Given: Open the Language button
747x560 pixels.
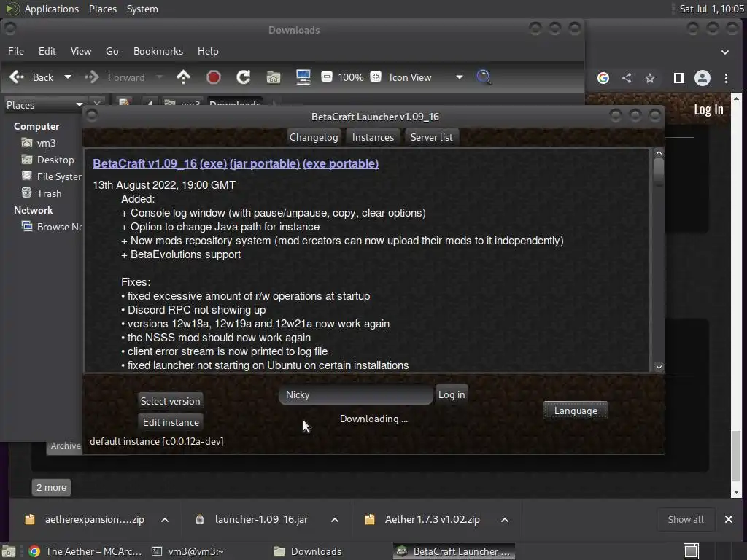Looking at the screenshot, I should click(576, 411).
